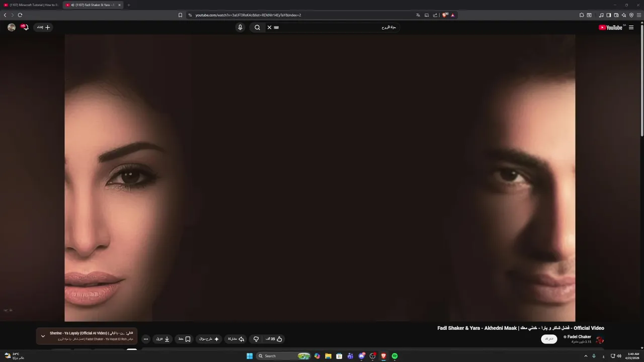This screenshot has width=644, height=362.
Task: Click the taskbar Search box
Action: click(x=284, y=356)
